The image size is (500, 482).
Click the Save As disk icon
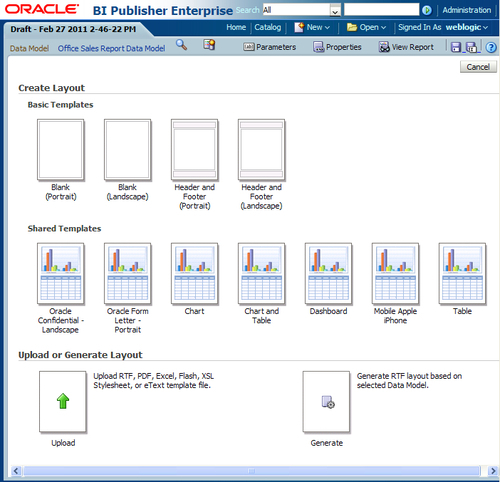pos(471,47)
